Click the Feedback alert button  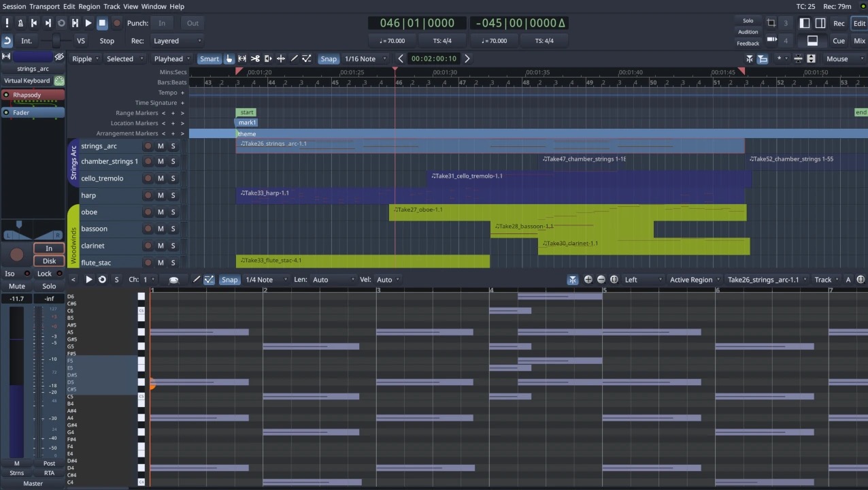pos(748,43)
